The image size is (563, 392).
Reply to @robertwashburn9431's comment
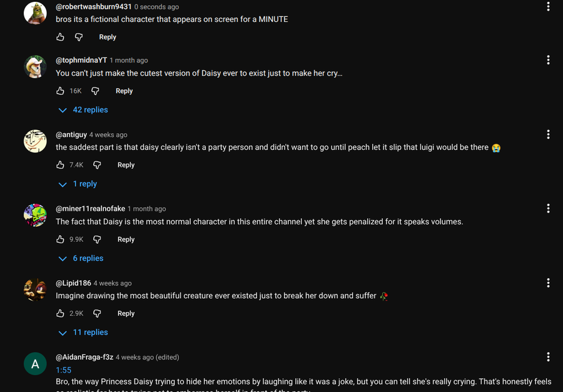[108, 37]
